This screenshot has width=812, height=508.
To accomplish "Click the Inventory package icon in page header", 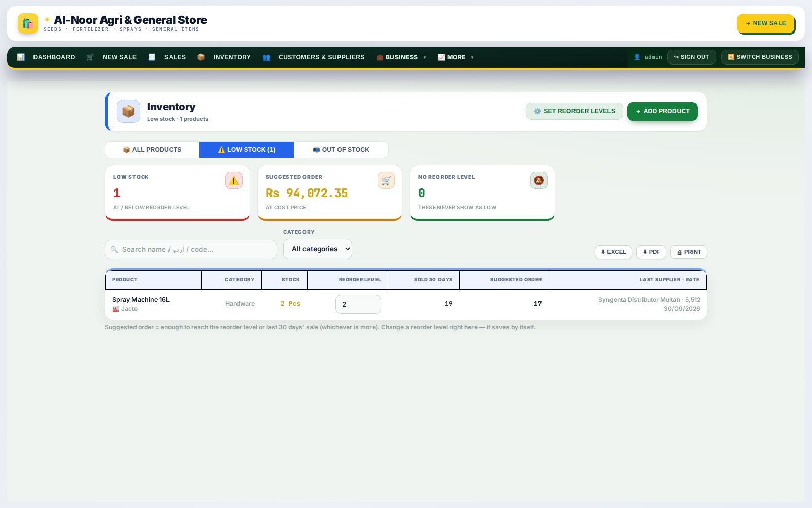I will point(128,111).
